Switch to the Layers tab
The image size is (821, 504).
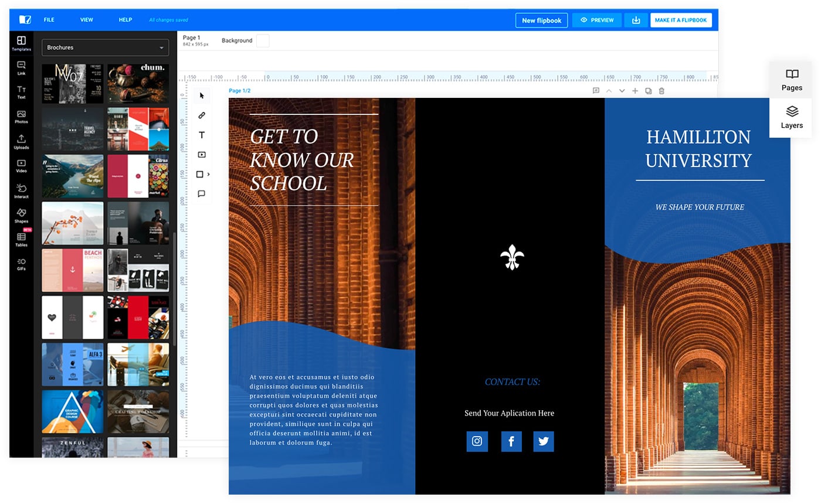coord(791,117)
